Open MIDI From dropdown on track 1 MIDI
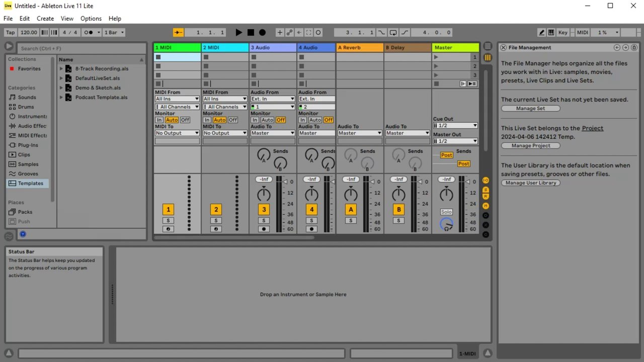The image size is (644, 362). [177, 99]
